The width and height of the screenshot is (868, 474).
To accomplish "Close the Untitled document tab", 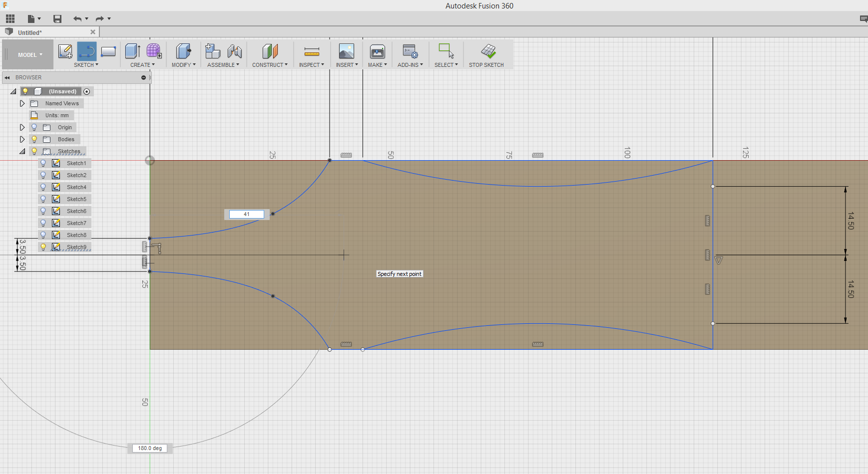I will [x=93, y=32].
